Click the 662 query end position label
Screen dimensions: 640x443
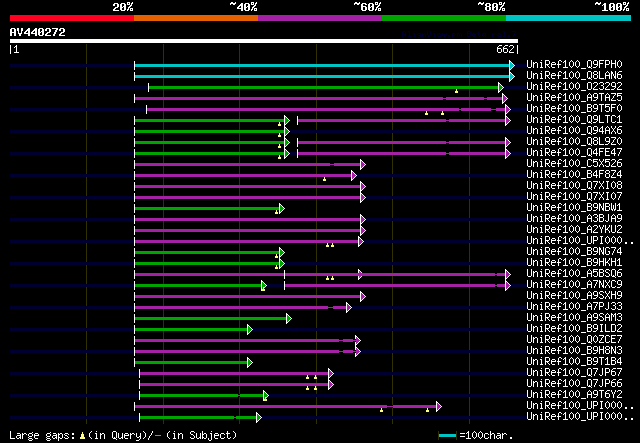coord(505,49)
